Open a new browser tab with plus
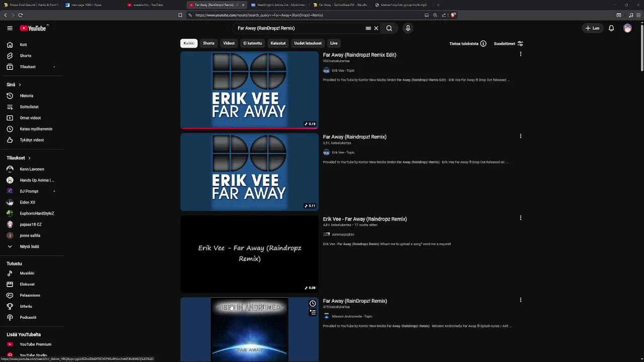This screenshot has height=362, width=644. pyautogui.click(x=438, y=5)
